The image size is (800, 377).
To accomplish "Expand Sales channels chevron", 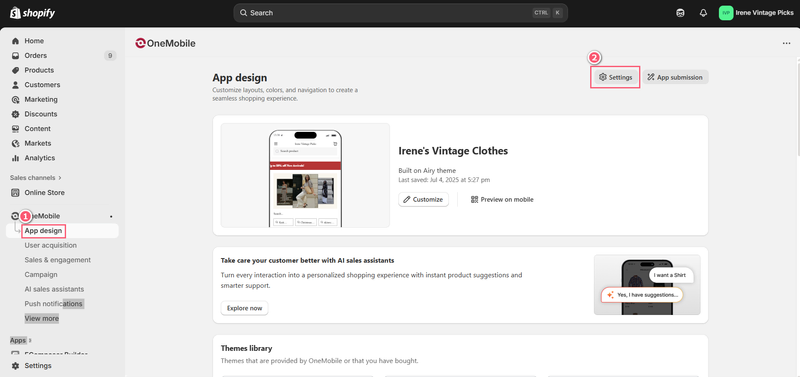I will [60, 178].
